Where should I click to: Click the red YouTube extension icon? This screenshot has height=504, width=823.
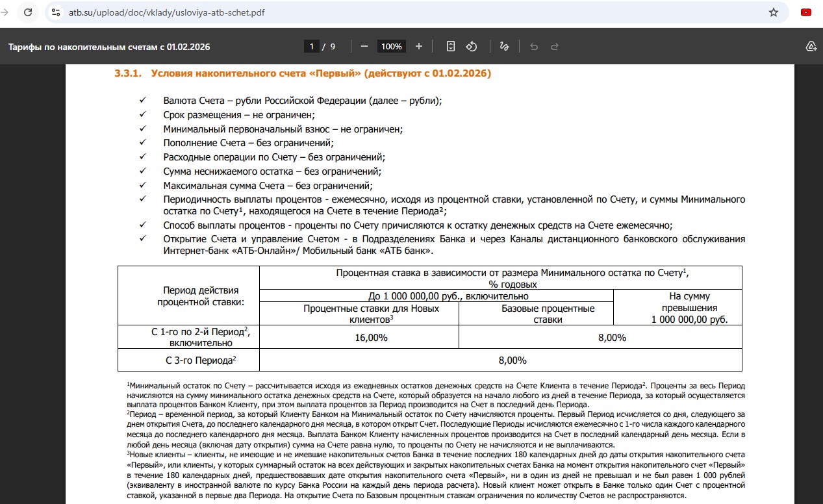[x=806, y=12]
